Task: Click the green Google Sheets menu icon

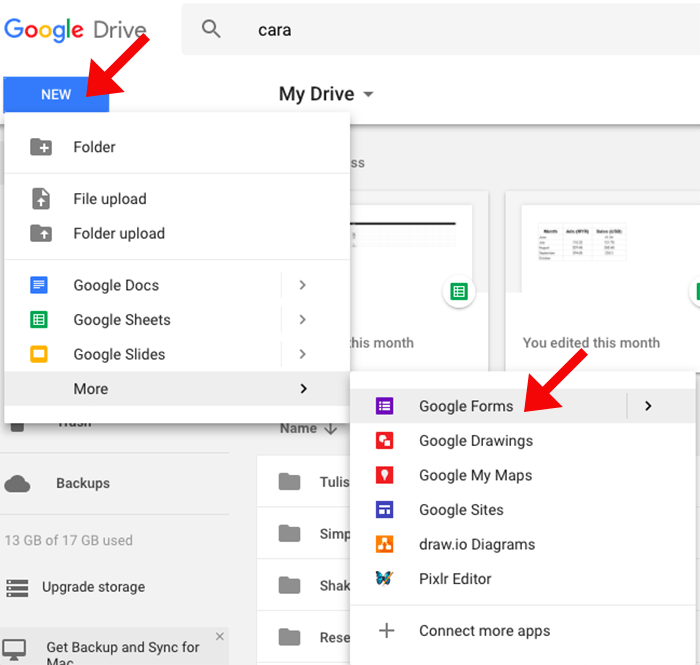Action: point(39,320)
